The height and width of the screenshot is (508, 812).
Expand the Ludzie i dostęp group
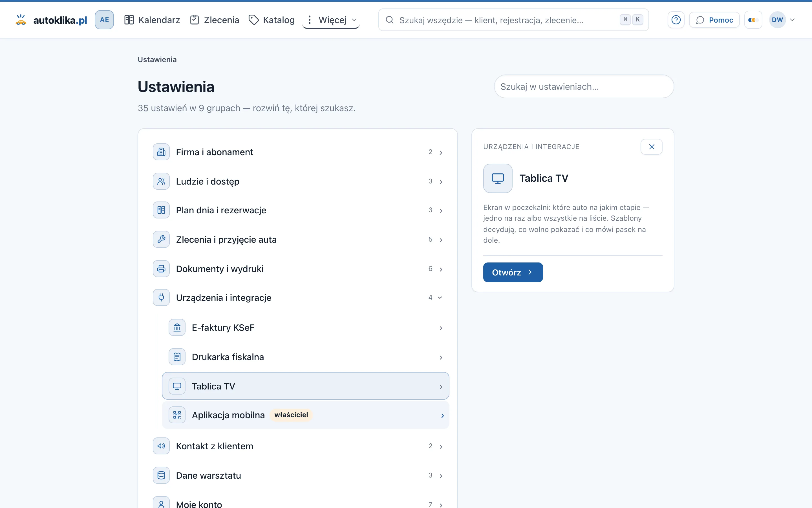298,181
